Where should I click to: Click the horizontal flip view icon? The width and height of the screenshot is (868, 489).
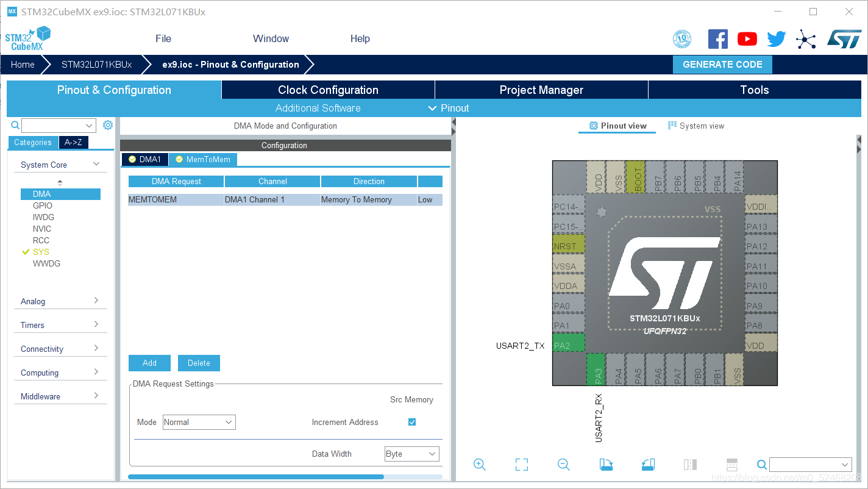coord(690,465)
